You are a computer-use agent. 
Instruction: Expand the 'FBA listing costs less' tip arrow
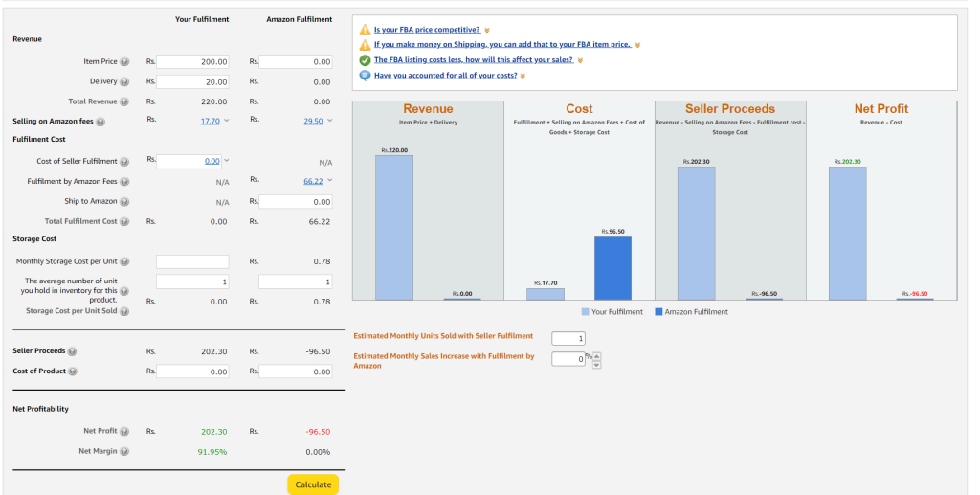(580, 60)
